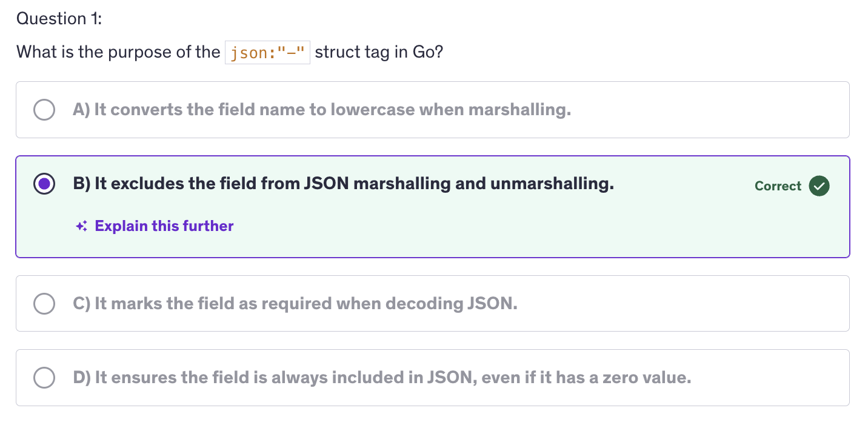Open the 'Explain this further' link
868x428 pixels.
point(164,226)
